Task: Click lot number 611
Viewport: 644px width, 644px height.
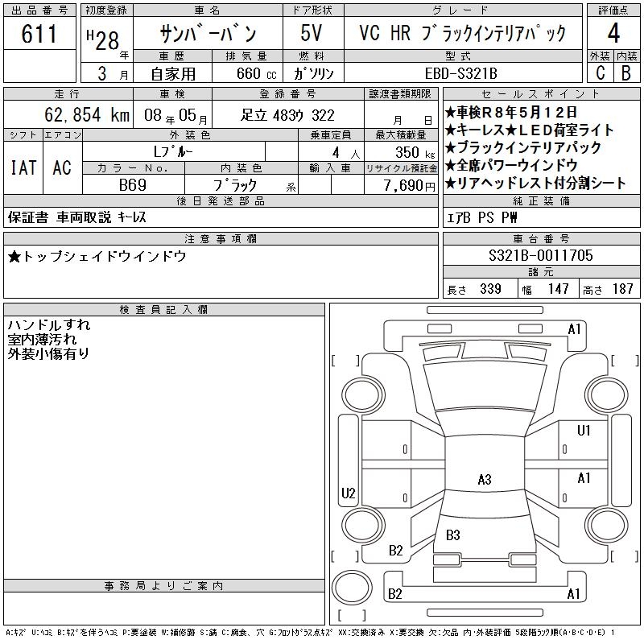Action: click(x=39, y=33)
